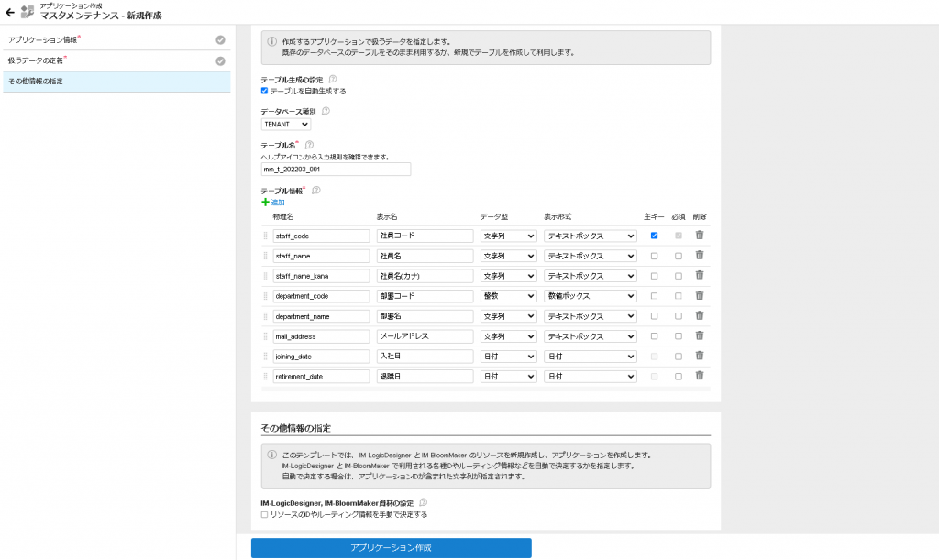Screen dimensions: 939x560
Task: Click help icon beside テーブル名
Action: click(309, 145)
